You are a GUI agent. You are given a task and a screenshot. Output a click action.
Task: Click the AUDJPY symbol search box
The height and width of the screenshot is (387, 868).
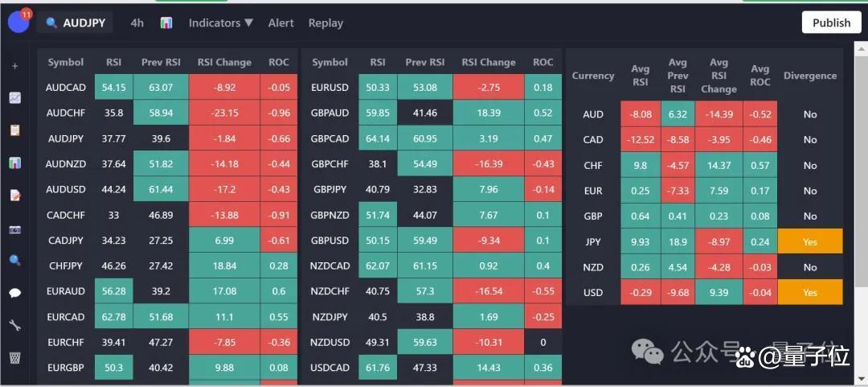click(76, 23)
